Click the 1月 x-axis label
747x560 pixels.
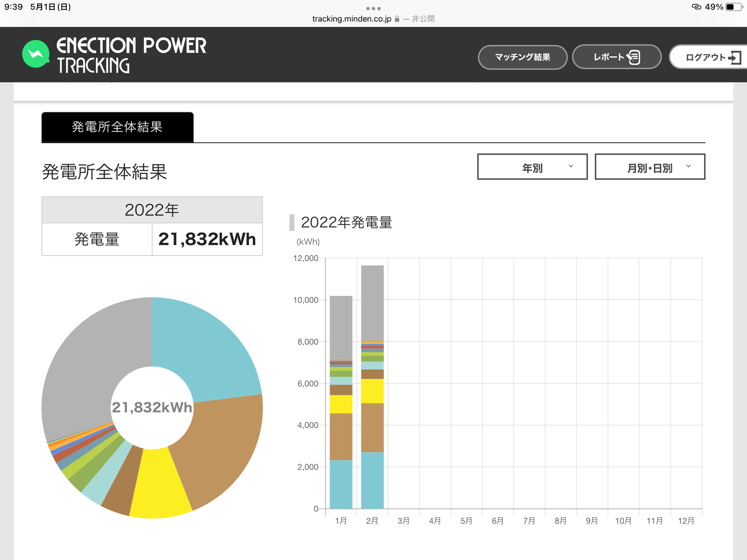(341, 521)
